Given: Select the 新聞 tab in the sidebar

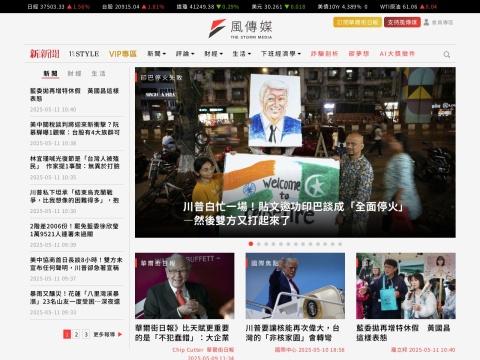Looking at the screenshot, I should coord(50,74).
